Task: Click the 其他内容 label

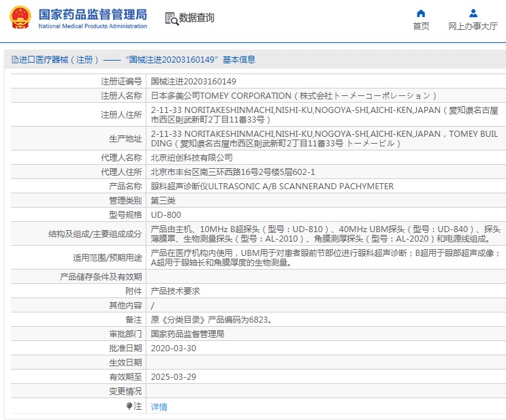Action: pos(125,306)
